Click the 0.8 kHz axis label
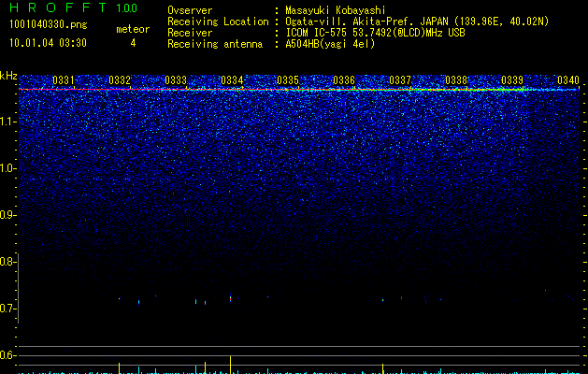This screenshot has width=588, height=374. tap(8, 262)
